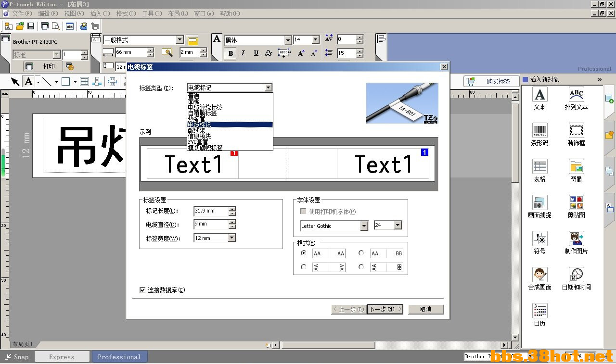Click the 取消 cancel button

[426, 309]
